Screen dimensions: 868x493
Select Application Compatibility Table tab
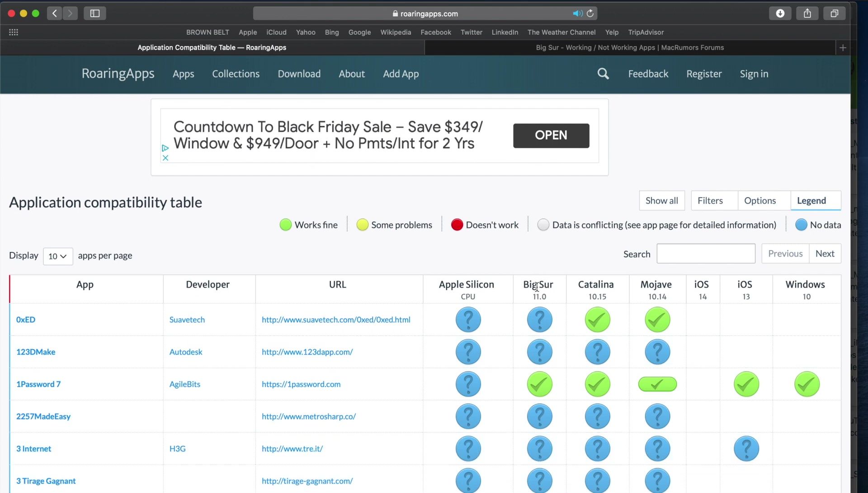[212, 47]
